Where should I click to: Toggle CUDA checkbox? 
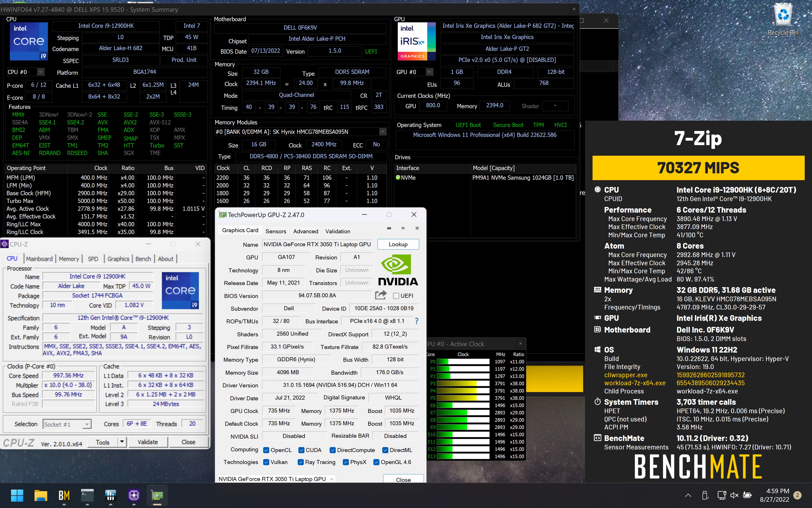(x=301, y=450)
